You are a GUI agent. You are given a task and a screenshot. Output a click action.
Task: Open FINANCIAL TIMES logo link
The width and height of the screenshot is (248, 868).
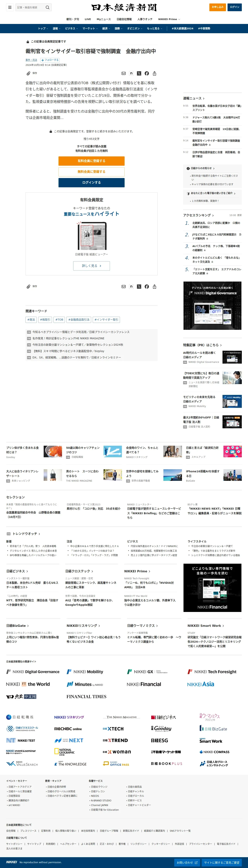click(x=86, y=697)
